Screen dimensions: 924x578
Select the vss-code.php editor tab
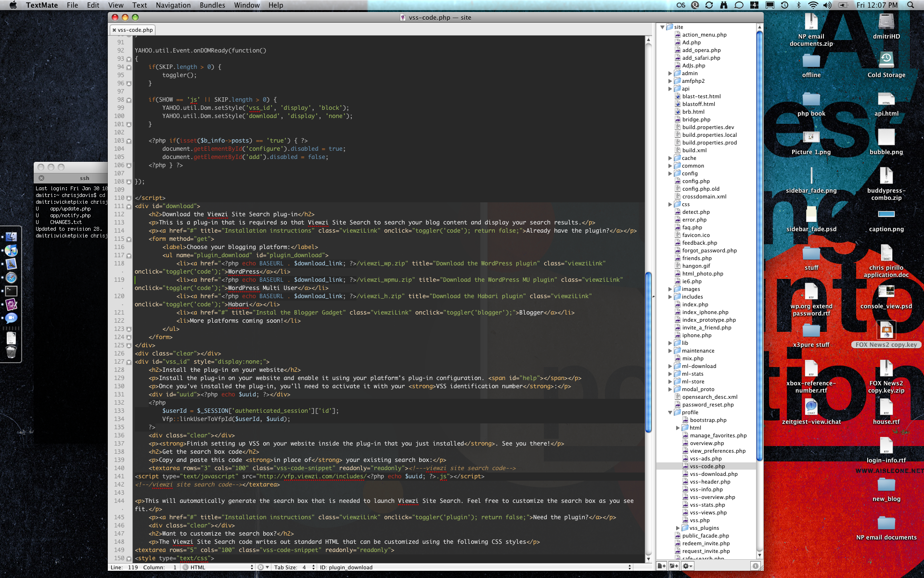(133, 30)
